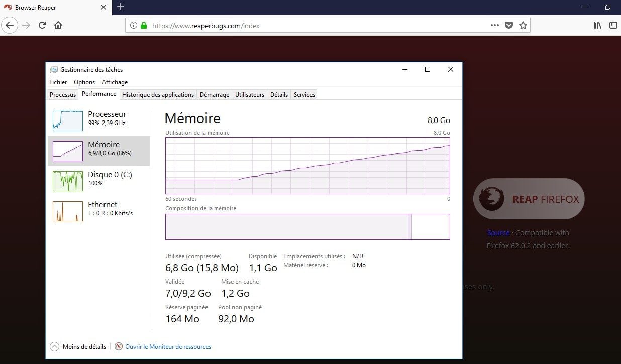Open the page actions three-dots menu
Screen dimensions: 621x364
point(495,25)
